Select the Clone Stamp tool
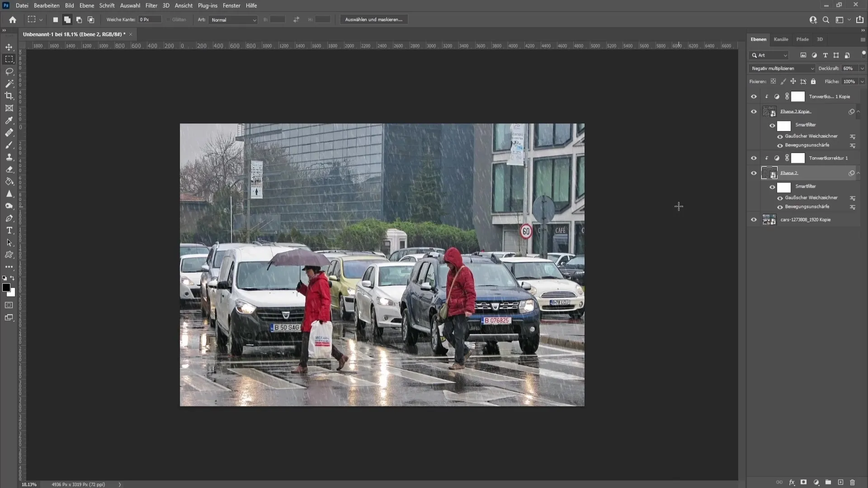Image resolution: width=868 pixels, height=488 pixels. pos(9,157)
